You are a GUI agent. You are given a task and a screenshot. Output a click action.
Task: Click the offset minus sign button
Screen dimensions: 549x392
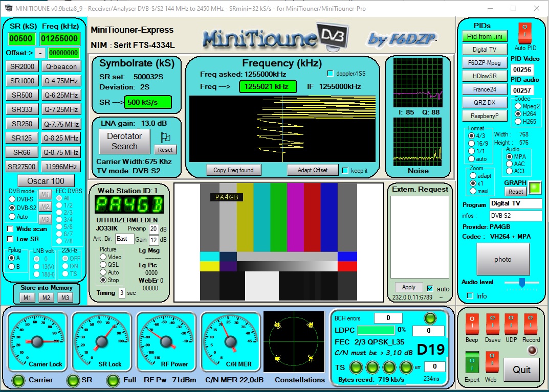pos(40,53)
